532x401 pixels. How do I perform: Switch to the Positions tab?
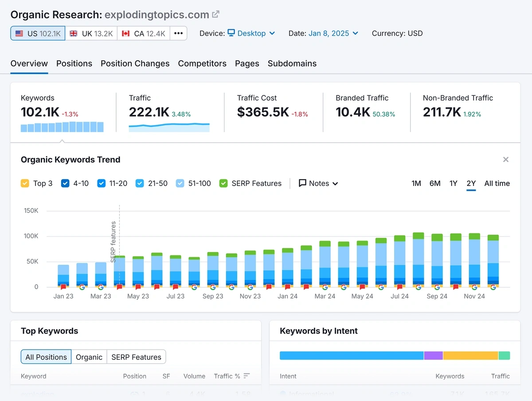pyautogui.click(x=74, y=63)
